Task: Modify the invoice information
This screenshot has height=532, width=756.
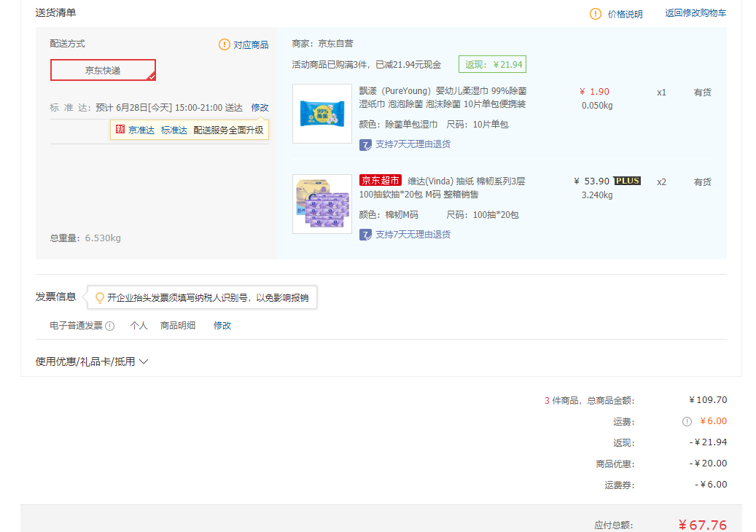Action: coord(222,326)
